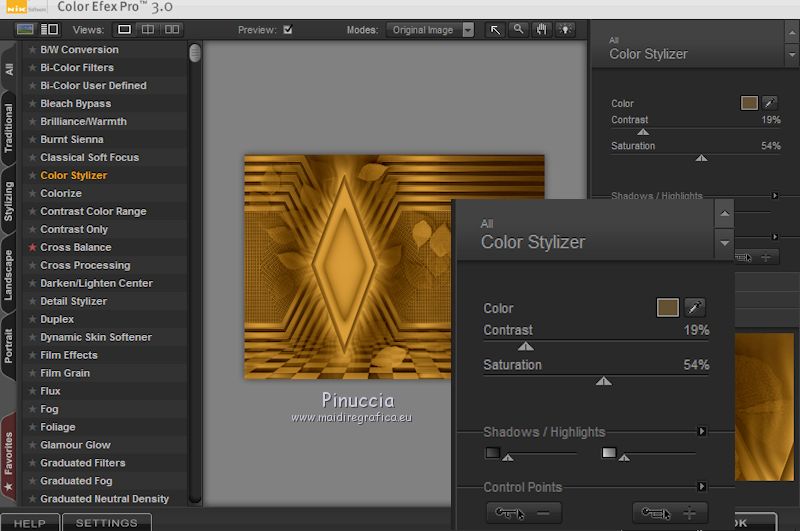800x531 pixels.
Task: Select the Graduated Neutral Density filter
Action: (104, 498)
